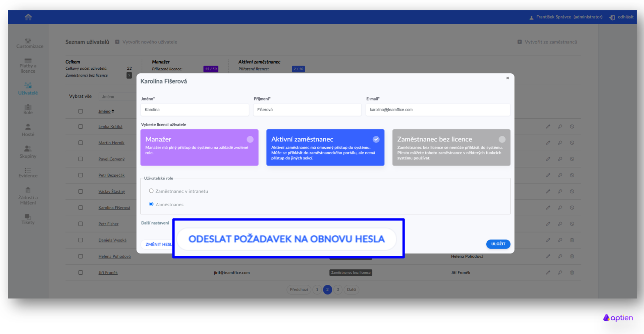Click the E-mail input field
The image size is (644, 334).
437,110
